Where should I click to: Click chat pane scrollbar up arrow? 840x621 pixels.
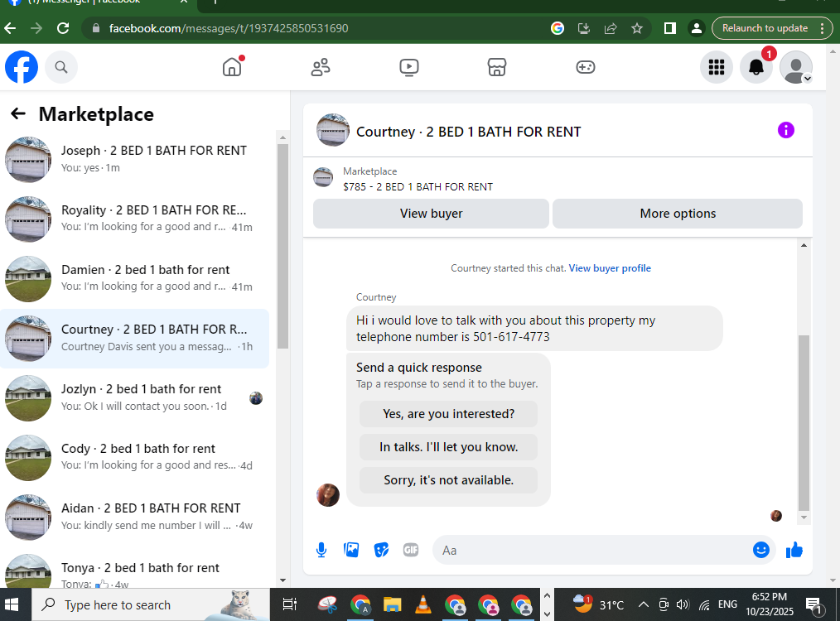click(x=804, y=245)
